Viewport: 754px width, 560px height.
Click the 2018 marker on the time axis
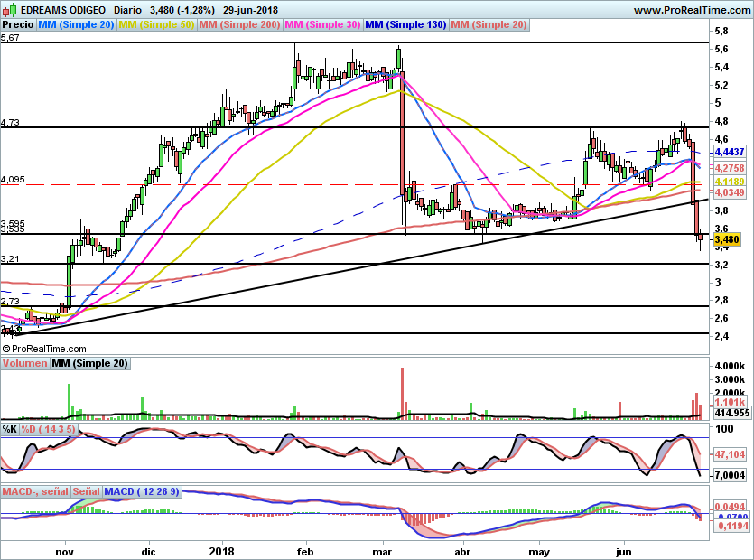[x=221, y=549]
